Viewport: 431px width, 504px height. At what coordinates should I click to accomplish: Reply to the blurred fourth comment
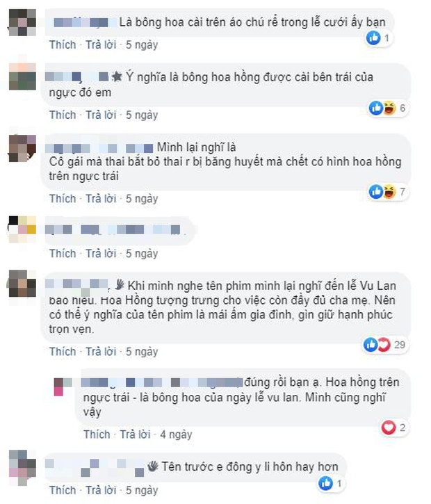click(101, 254)
